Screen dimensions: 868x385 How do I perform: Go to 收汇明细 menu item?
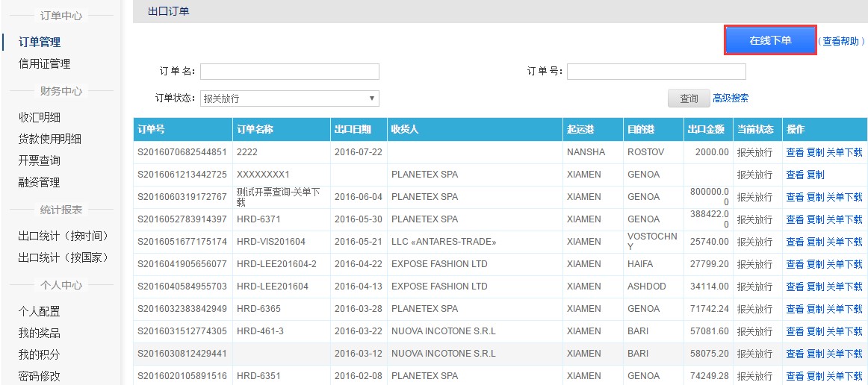coord(40,117)
